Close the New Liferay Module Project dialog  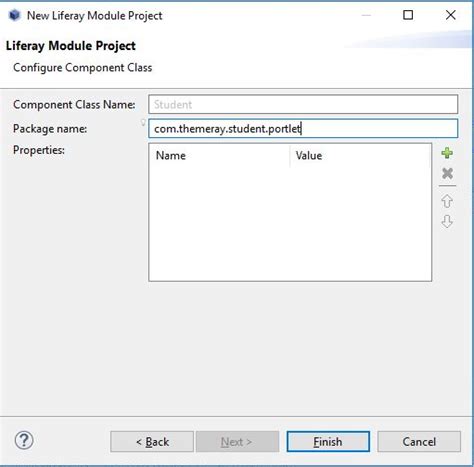(451, 15)
